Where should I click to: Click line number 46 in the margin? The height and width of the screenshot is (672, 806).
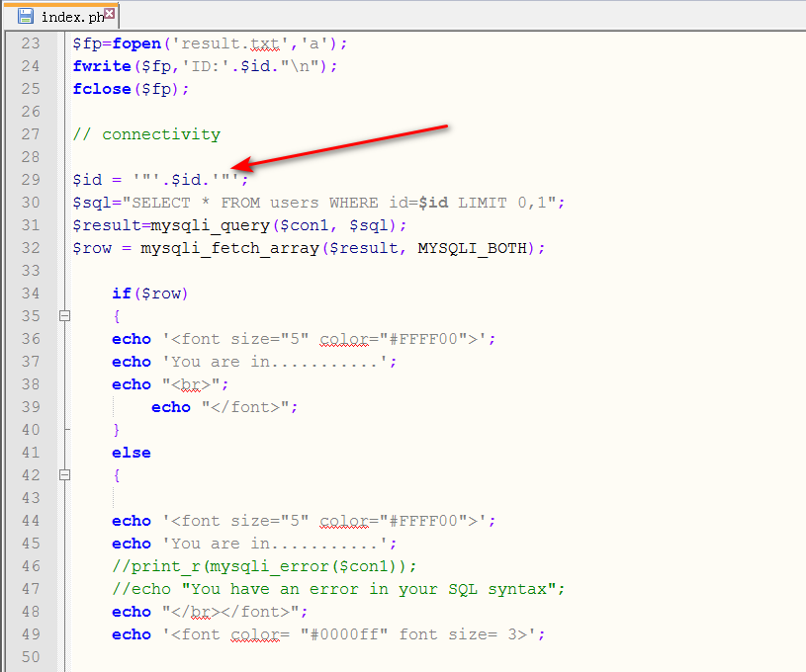pyautogui.click(x=30, y=566)
